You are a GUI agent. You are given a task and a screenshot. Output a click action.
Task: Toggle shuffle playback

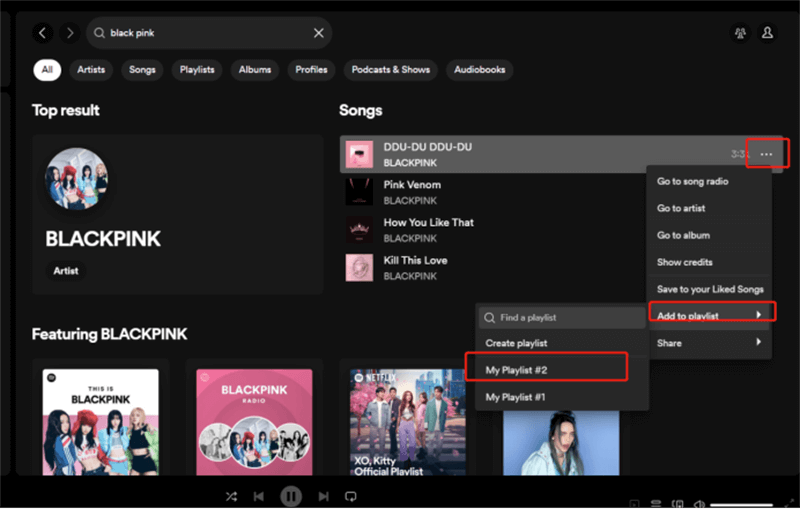pyautogui.click(x=231, y=496)
